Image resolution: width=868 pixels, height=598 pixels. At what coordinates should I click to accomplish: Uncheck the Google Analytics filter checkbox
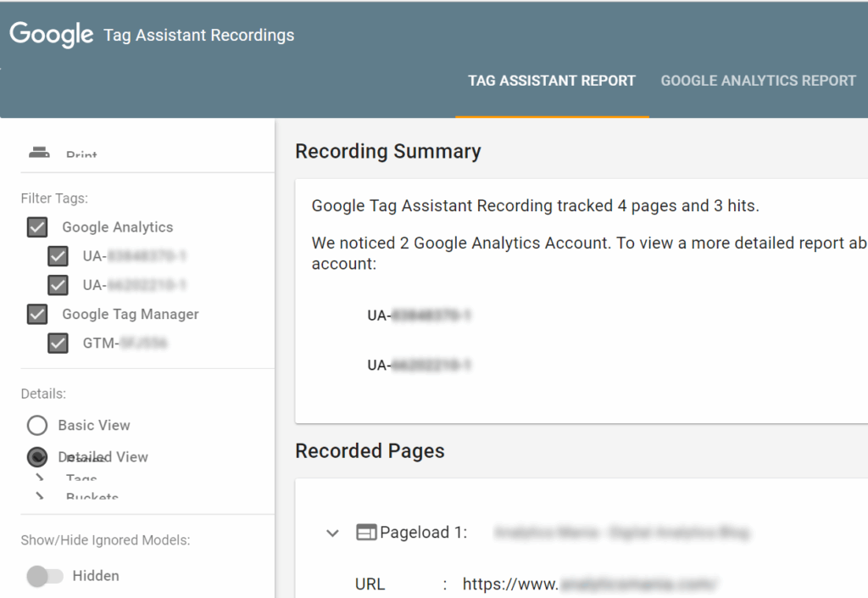pyautogui.click(x=37, y=227)
